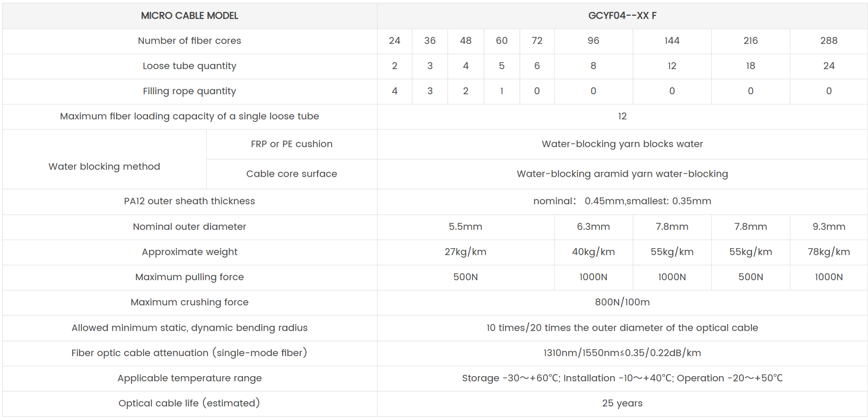Screen dimensions: 868x420
Task: Click the Cable core surface label
Action: click(x=291, y=174)
